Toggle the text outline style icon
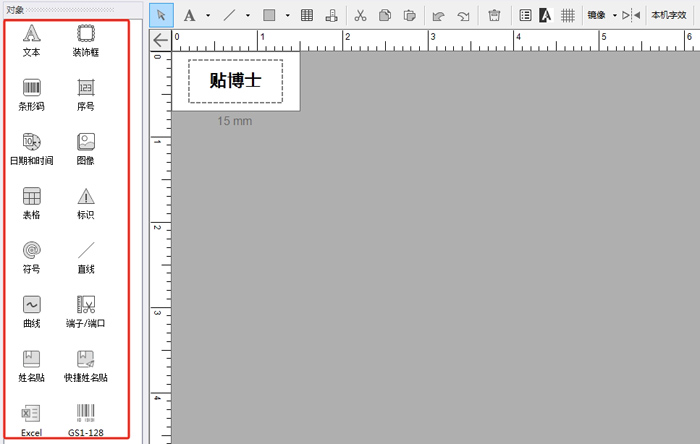Screen dimensions: 700x444 coord(545,15)
